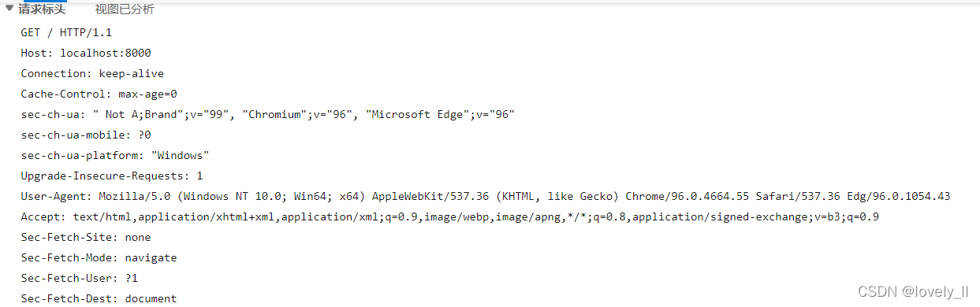This screenshot has height=307, width=980.
Task: Click the 请求标头 section title
Action: pos(42,9)
